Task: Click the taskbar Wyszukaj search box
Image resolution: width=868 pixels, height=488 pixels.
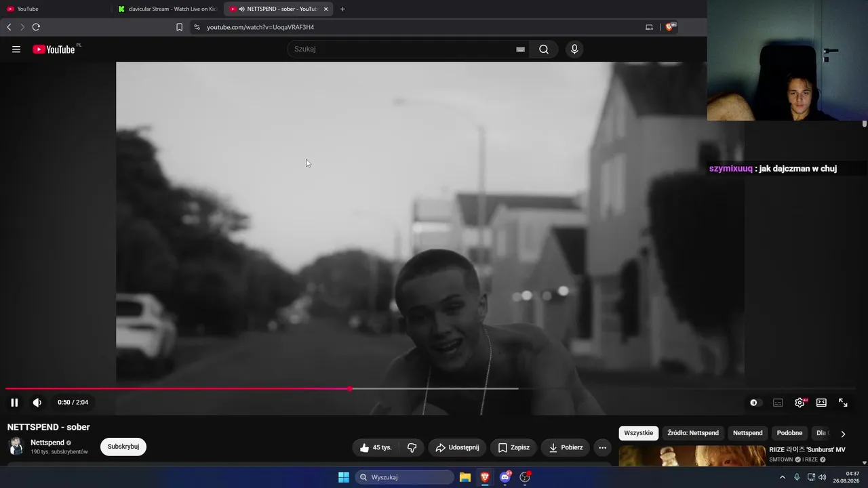Action: pos(405,477)
